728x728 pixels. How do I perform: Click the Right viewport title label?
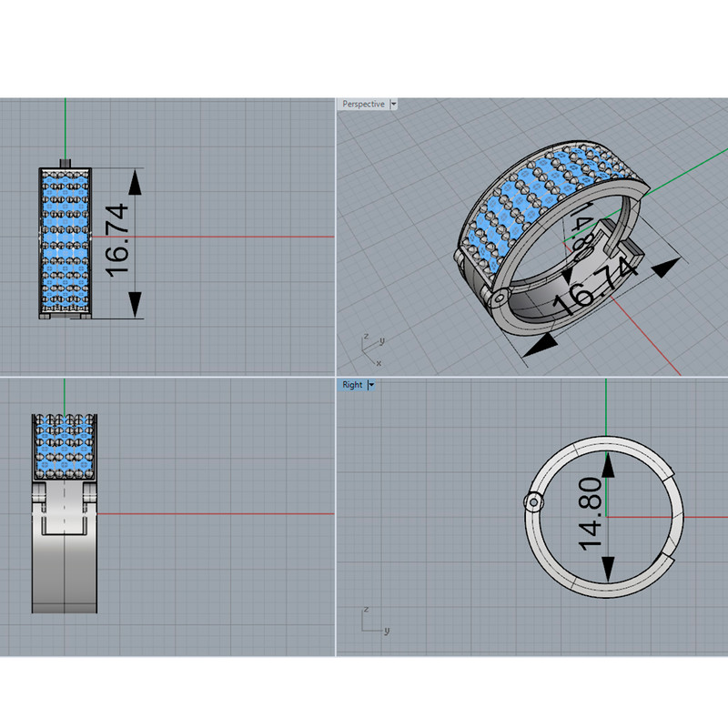pyautogui.click(x=352, y=385)
